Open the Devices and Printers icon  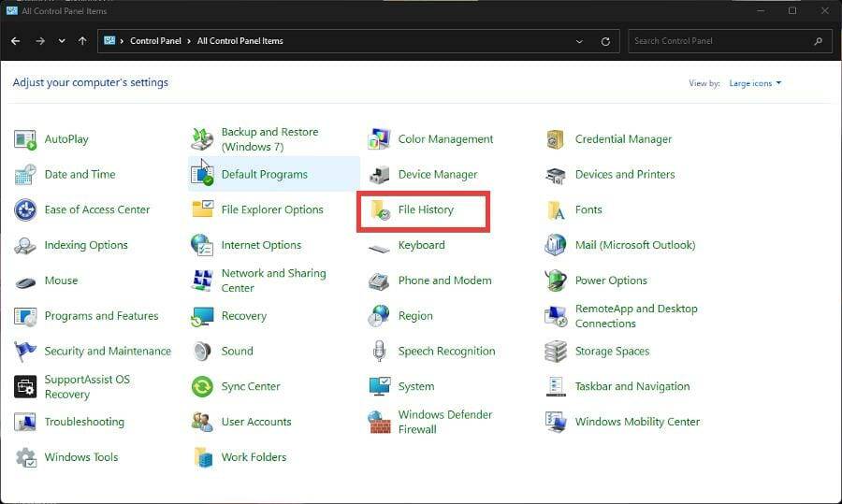click(555, 175)
